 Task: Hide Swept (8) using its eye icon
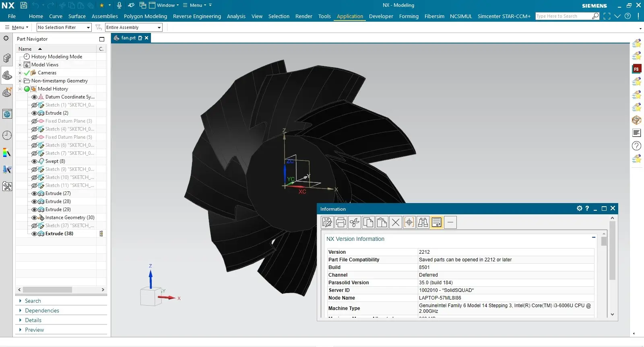pyautogui.click(x=34, y=161)
